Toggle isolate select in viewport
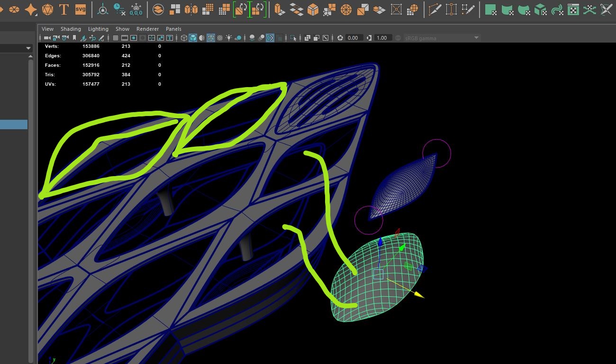 [x=293, y=38]
